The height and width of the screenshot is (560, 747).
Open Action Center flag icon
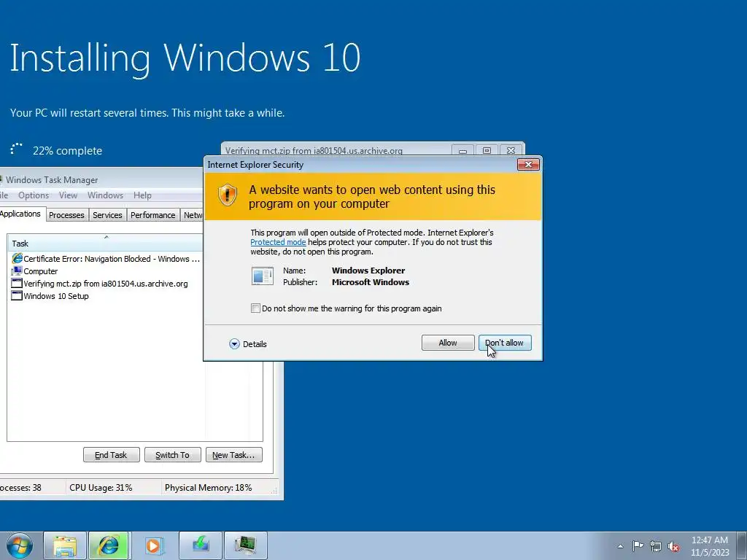638,546
